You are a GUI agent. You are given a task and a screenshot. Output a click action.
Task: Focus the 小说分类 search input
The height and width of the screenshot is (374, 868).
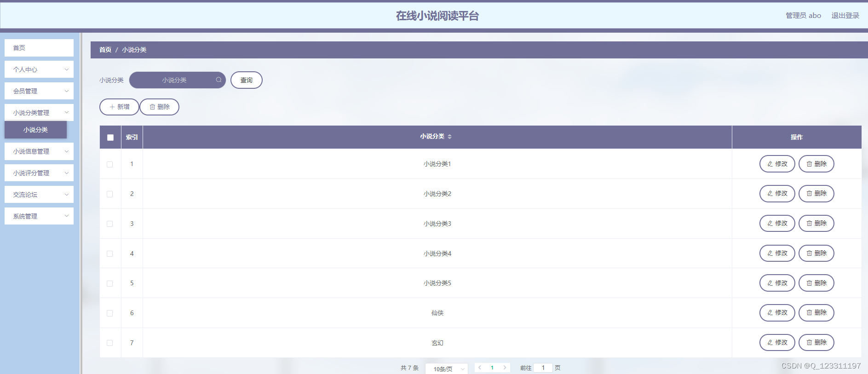coord(178,80)
